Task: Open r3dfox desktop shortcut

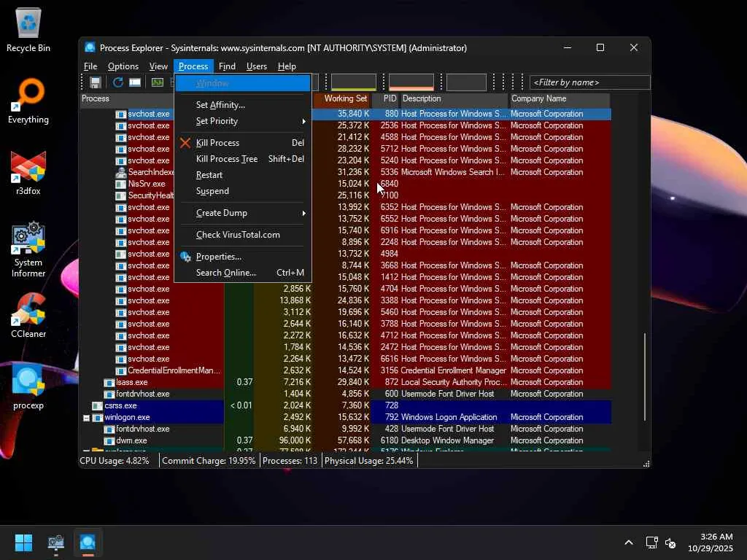Action: click(28, 172)
